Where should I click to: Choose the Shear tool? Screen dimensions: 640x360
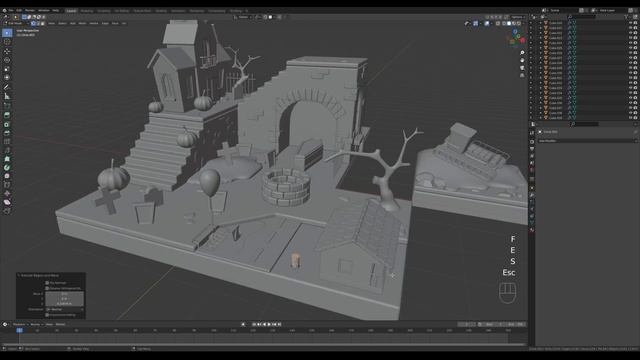point(7,202)
